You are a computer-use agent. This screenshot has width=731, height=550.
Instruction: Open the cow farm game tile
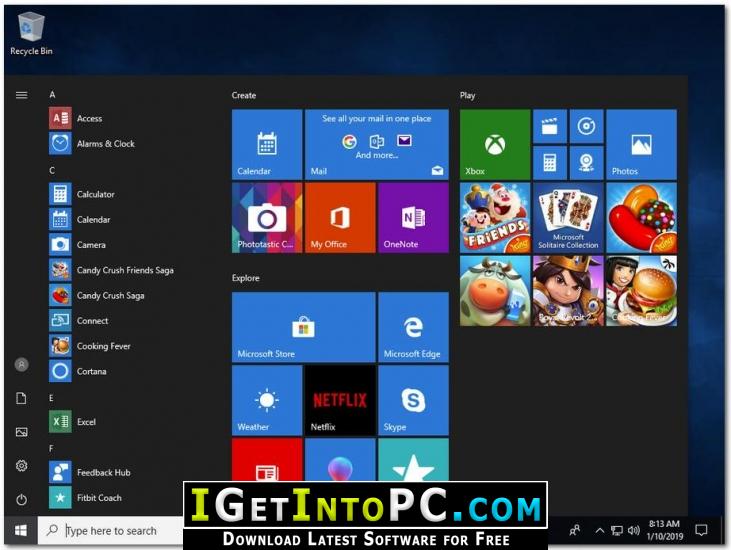coord(495,290)
